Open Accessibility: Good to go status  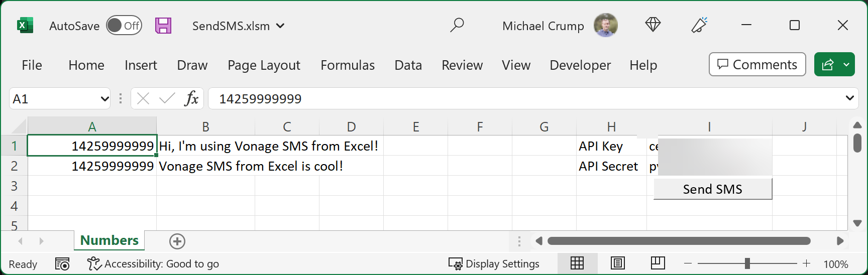coord(153,264)
